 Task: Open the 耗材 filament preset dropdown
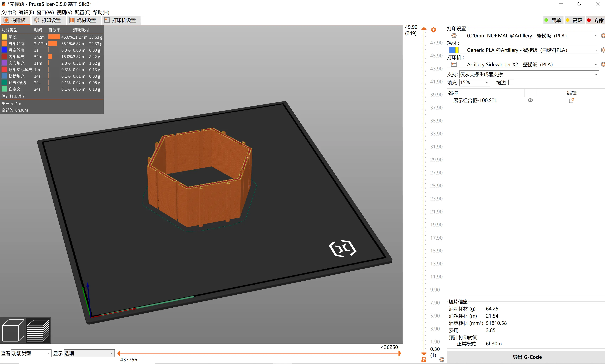[523, 50]
